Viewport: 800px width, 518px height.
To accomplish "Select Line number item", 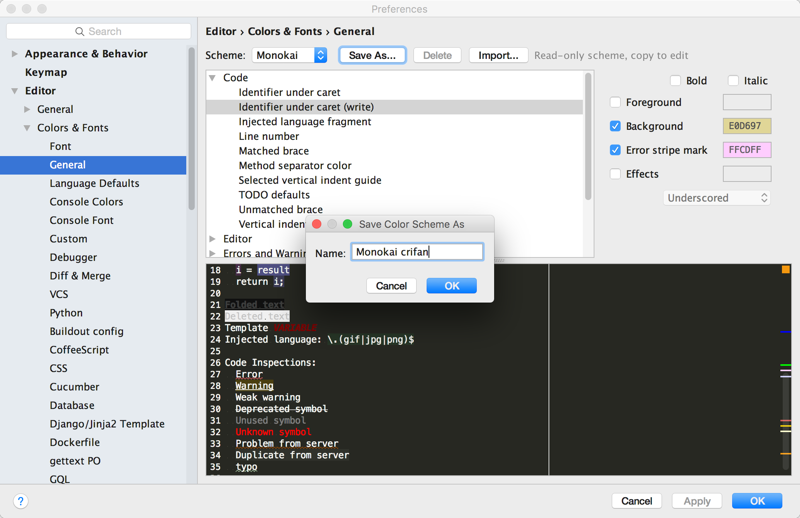I will point(269,136).
